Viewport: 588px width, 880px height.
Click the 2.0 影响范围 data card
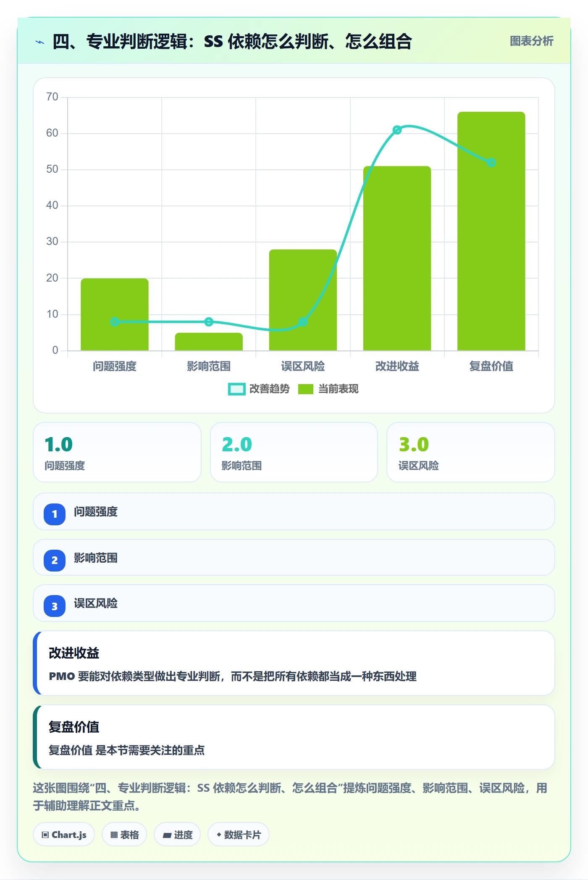pos(294,452)
